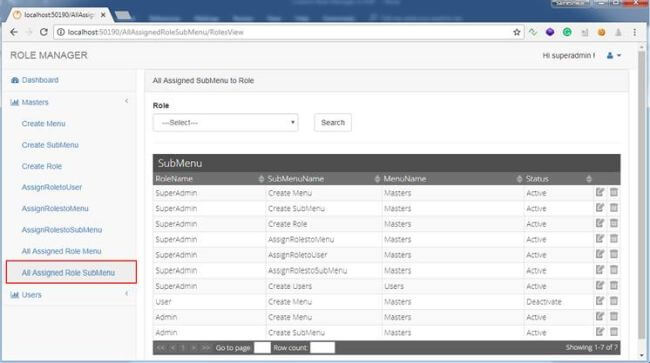650x363 pixels.
Task: Open the Role select dropdown
Action: [226, 123]
